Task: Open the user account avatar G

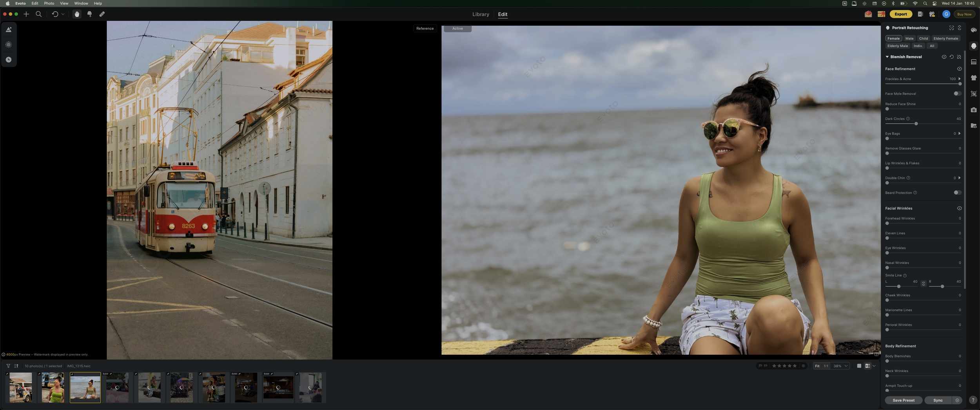Action: (x=946, y=14)
